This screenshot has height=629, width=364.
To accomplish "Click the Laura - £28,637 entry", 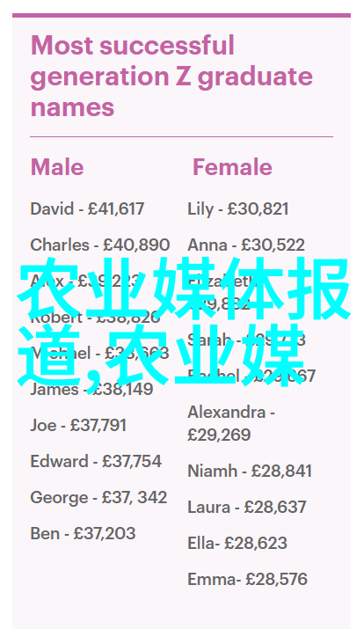I will tap(247, 507).
